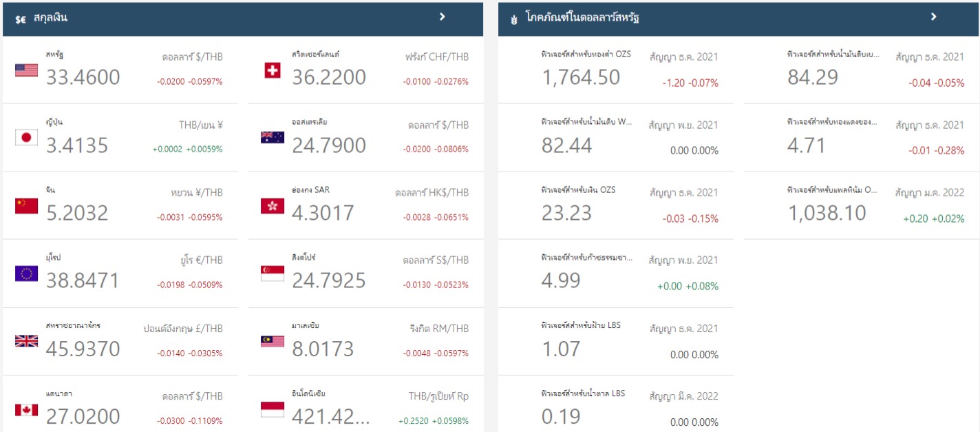Expand the โภคภัณฑ์ในดอลลาร์สหรัฐ panel chevron

(934, 17)
